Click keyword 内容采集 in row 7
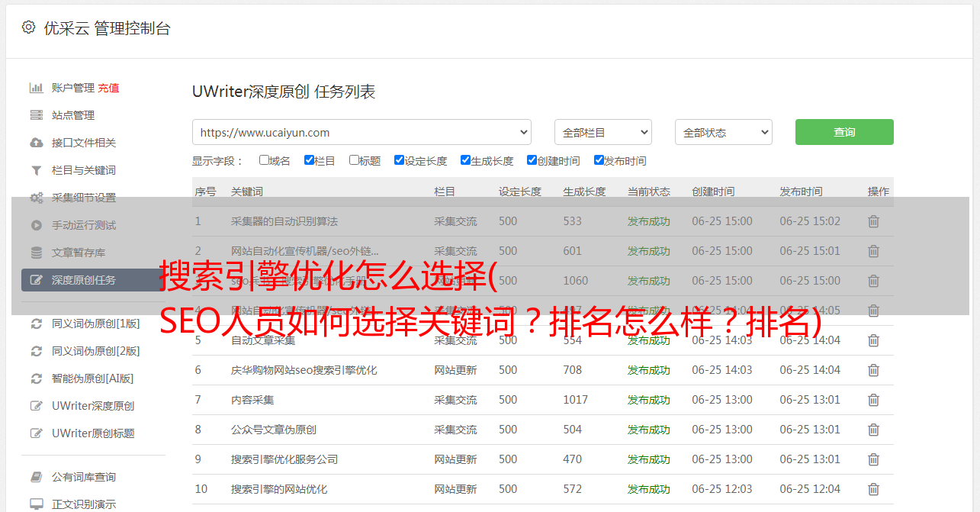Viewport: 980px width, 512px height. click(x=252, y=400)
